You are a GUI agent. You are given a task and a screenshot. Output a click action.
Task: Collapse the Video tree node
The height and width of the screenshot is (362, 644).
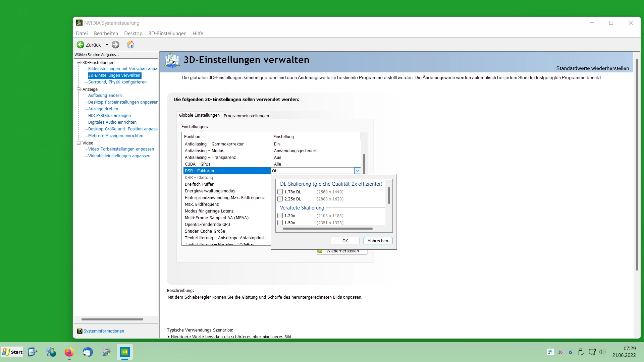click(x=79, y=143)
